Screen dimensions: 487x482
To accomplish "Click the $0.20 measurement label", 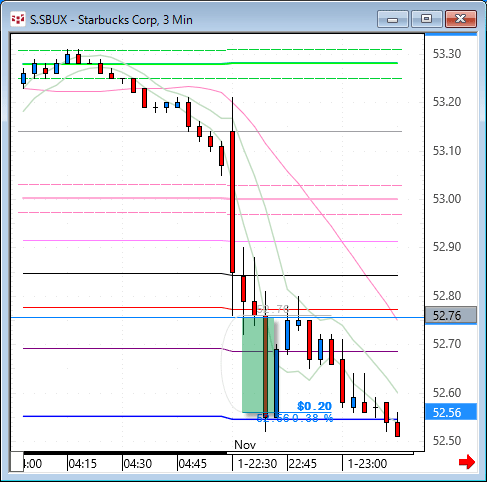I will tap(314, 406).
